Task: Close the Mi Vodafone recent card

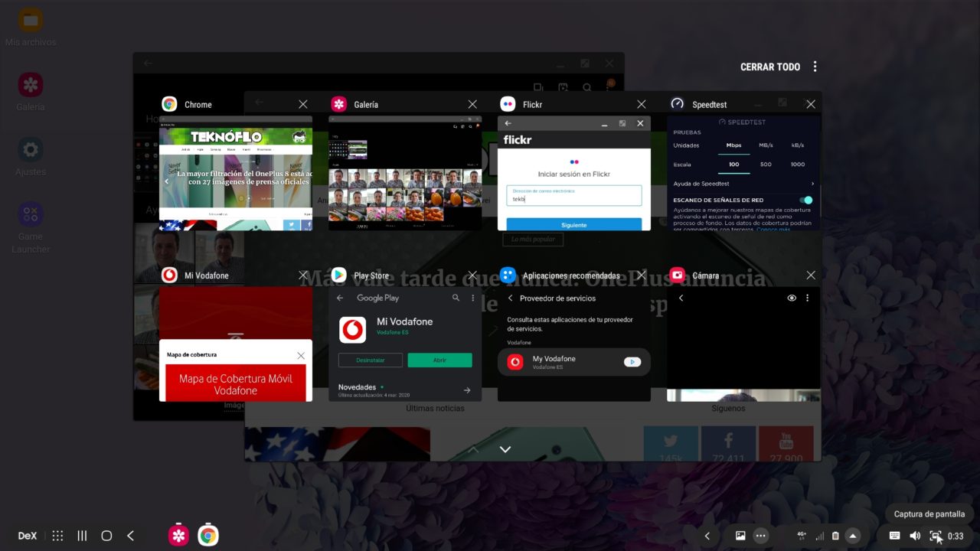Action: point(303,275)
